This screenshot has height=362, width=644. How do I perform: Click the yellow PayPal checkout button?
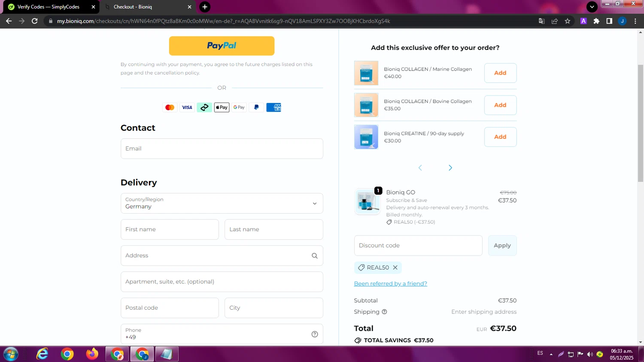tap(222, 46)
